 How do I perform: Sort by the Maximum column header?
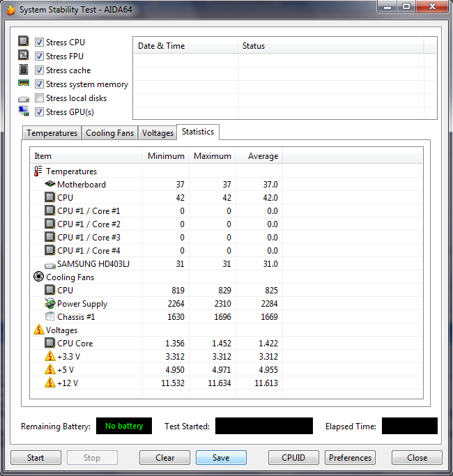213,156
